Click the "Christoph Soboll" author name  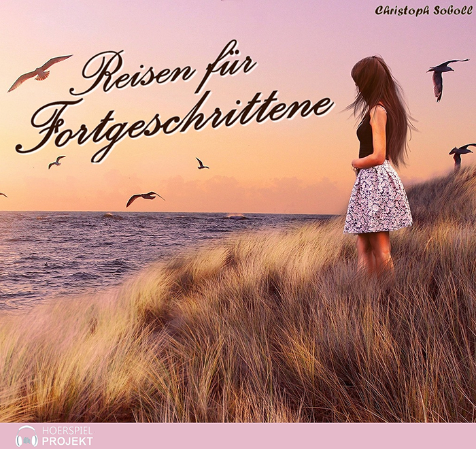click(424, 10)
